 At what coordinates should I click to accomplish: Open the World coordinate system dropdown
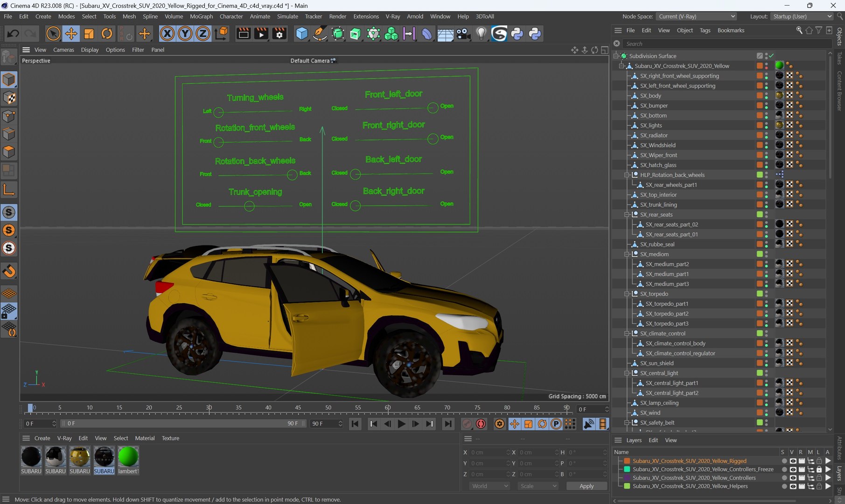pyautogui.click(x=489, y=486)
